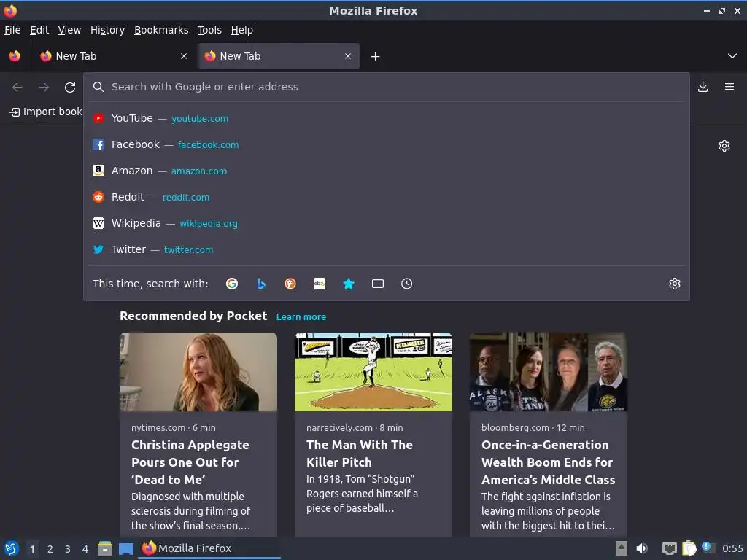The height and width of the screenshot is (560, 747).
Task: Choose the Facebook suggestion favicon
Action: 98,144
